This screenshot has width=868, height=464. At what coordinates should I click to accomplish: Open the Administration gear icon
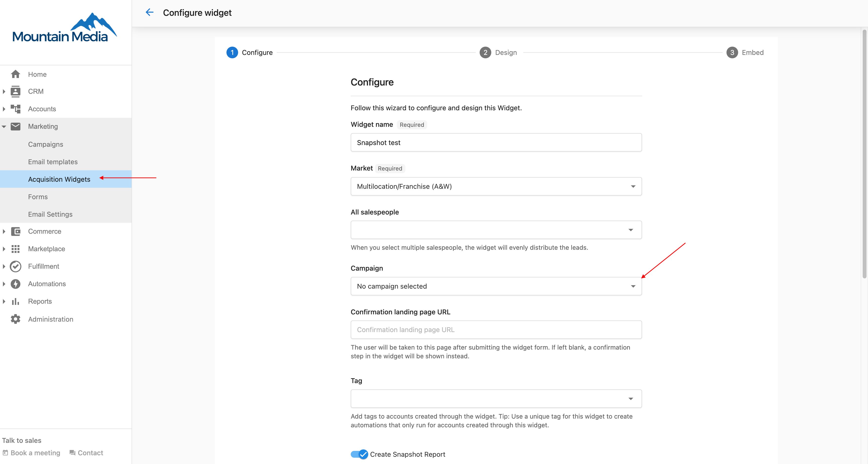click(x=16, y=319)
